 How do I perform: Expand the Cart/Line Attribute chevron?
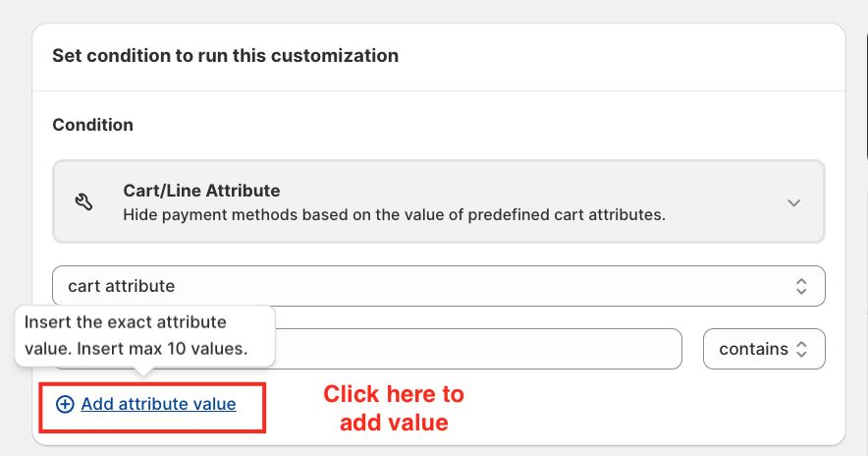[794, 202]
